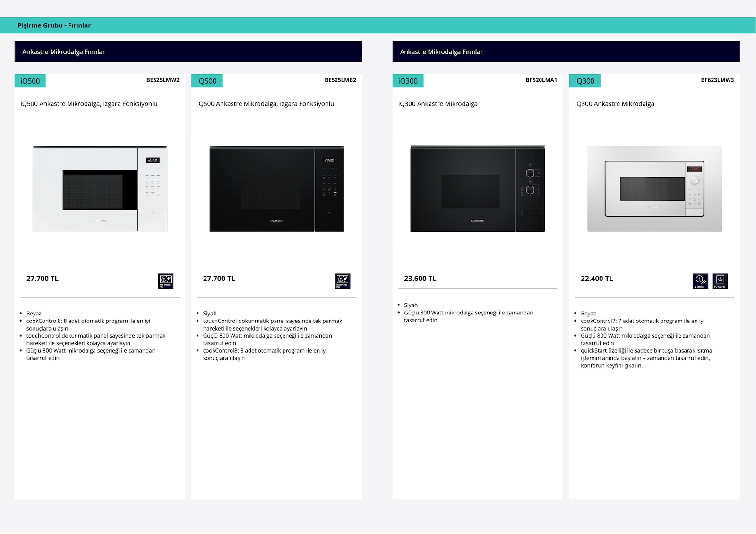Viewport: 756px width, 534px height.
Task: Click the cookControl star icon on BF623LMW3
Action: (721, 281)
